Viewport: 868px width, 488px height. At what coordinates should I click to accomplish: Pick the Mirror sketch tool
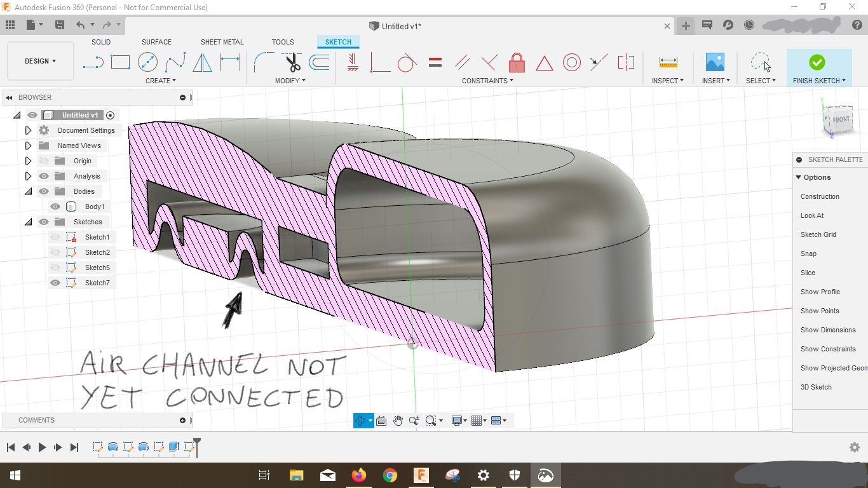click(202, 62)
